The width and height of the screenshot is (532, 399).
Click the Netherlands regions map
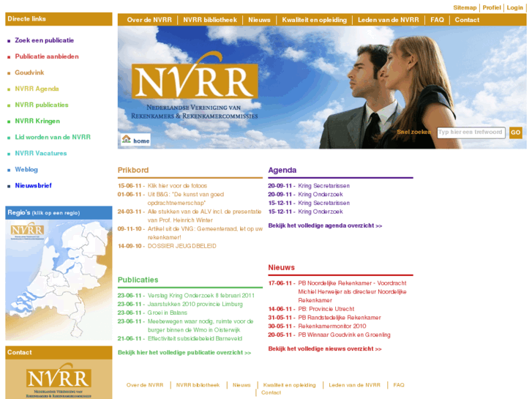tap(59, 280)
